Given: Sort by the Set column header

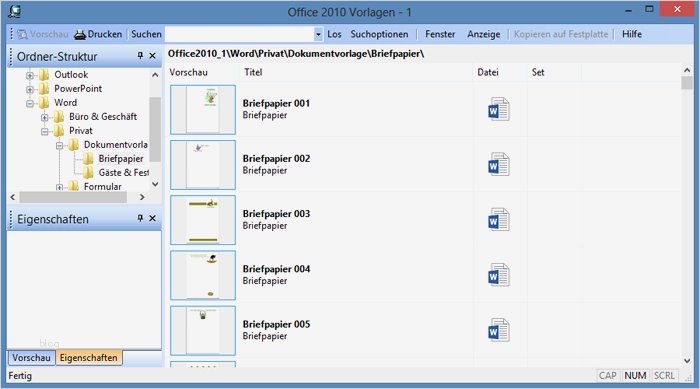Looking at the screenshot, I should point(554,72).
